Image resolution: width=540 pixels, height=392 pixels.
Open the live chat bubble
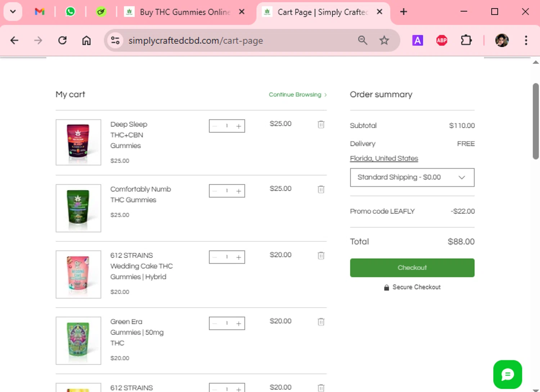pyautogui.click(x=508, y=375)
